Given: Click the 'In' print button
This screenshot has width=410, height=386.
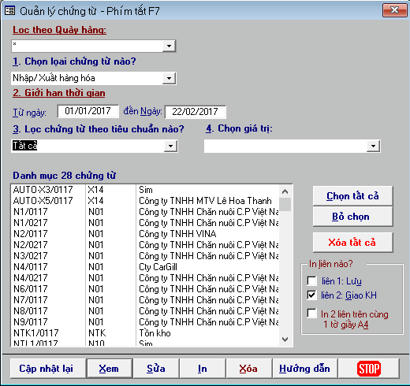Looking at the screenshot, I should (202, 369).
